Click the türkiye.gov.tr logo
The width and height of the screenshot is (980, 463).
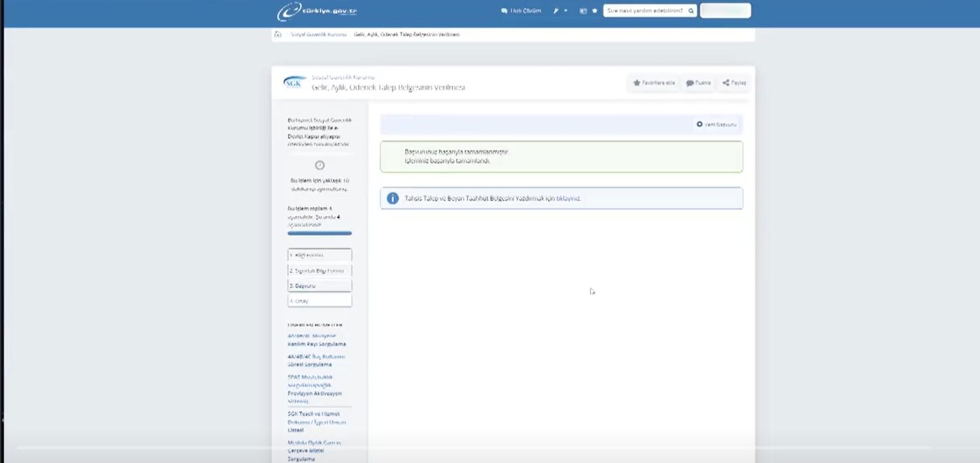[317, 11]
